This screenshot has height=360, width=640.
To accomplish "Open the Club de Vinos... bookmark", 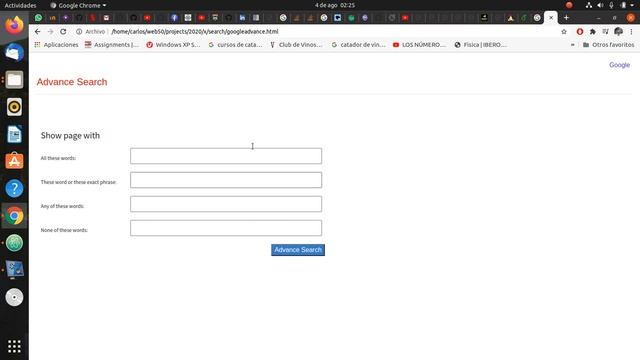I will (296, 45).
